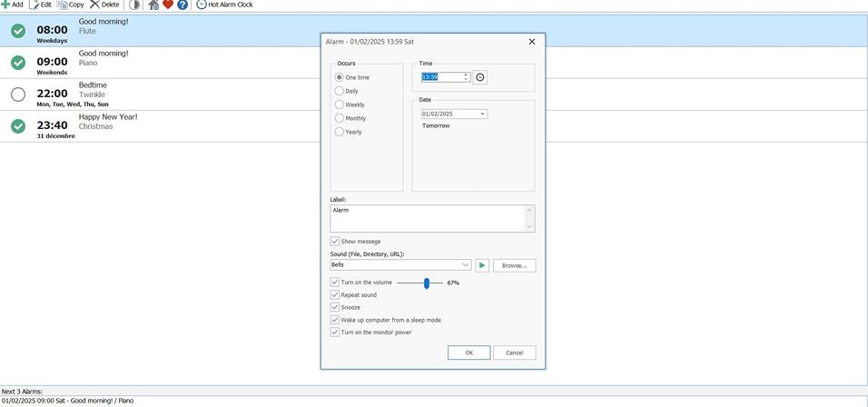Click the half-circle theme icon in toolbar
Image resolution: width=868 pixels, height=407 pixels.
click(x=134, y=5)
